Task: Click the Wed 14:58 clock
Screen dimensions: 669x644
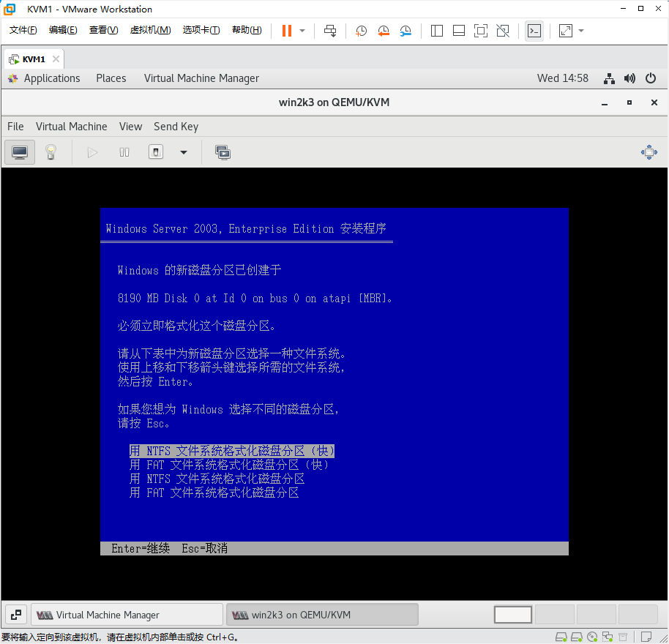Action: pos(562,78)
